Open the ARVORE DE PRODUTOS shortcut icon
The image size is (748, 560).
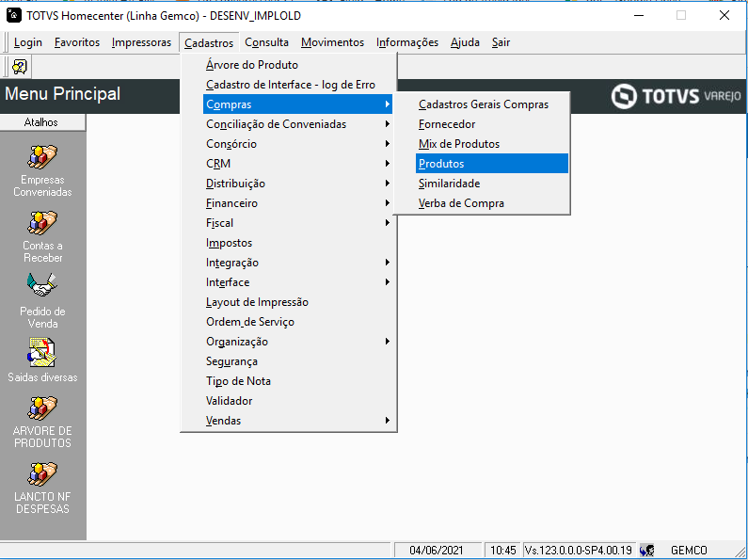pyautogui.click(x=42, y=408)
